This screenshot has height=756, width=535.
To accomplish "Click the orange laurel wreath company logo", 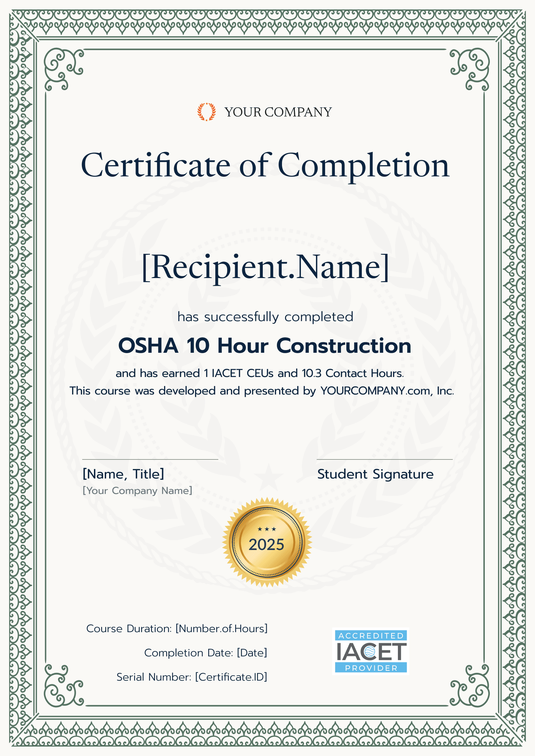I will tap(206, 112).
